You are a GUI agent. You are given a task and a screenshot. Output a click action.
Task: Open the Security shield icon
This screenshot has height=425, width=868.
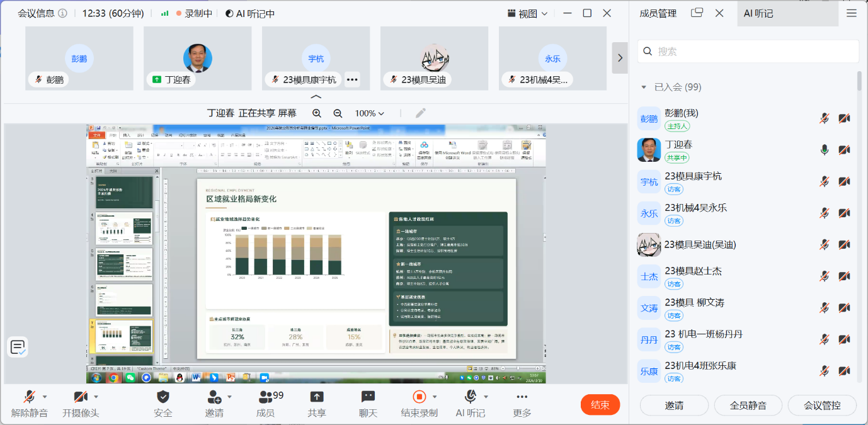point(163,397)
